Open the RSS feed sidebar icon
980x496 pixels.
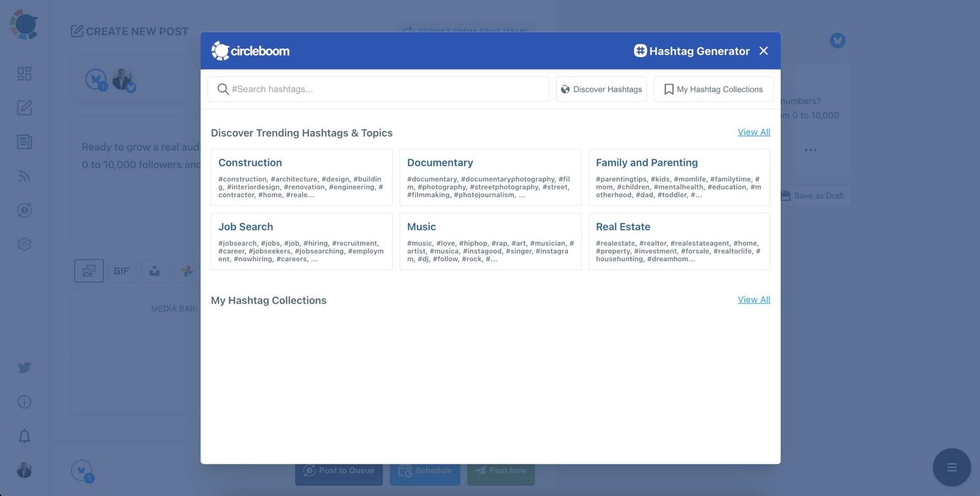pyautogui.click(x=24, y=176)
